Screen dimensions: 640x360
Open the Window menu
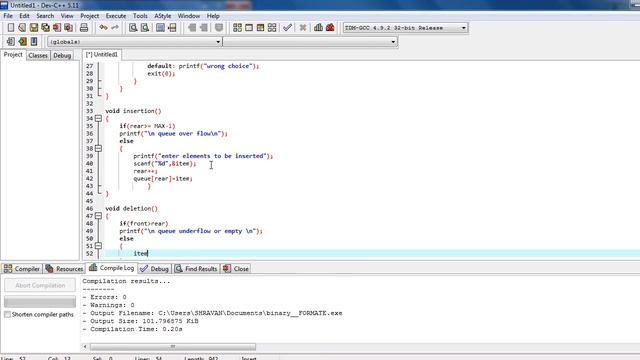pos(189,16)
